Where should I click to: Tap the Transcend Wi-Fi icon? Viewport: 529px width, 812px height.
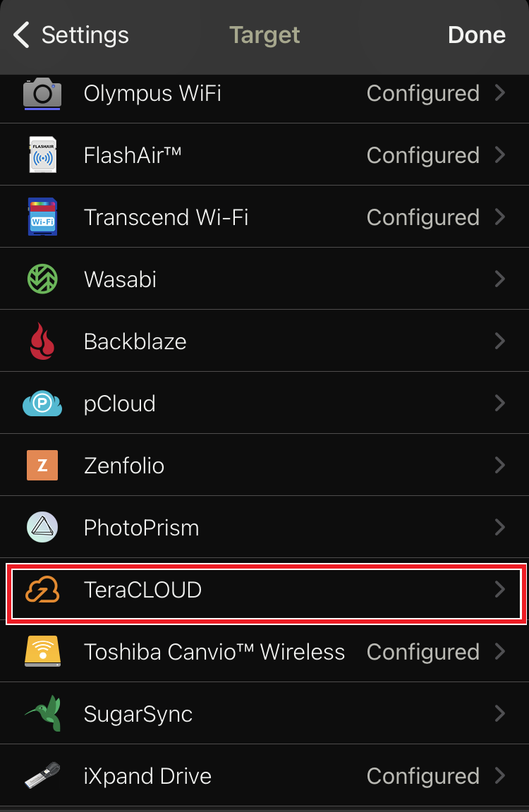click(44, 217)
